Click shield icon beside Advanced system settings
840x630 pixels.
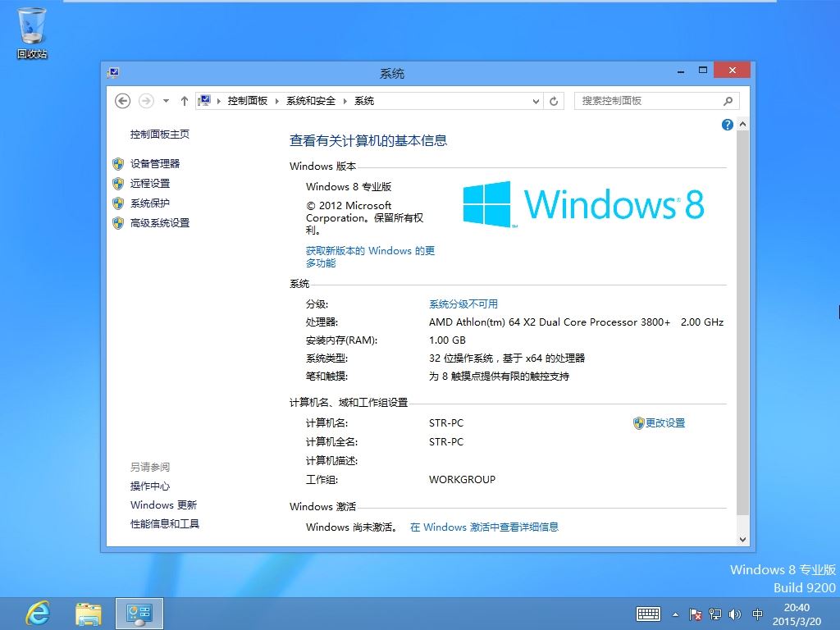pos(118,223)
